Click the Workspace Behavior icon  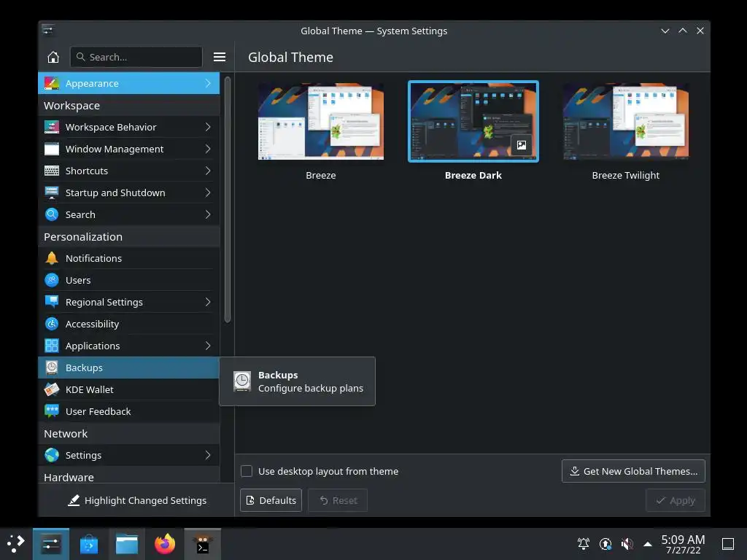tap(52, 127)
